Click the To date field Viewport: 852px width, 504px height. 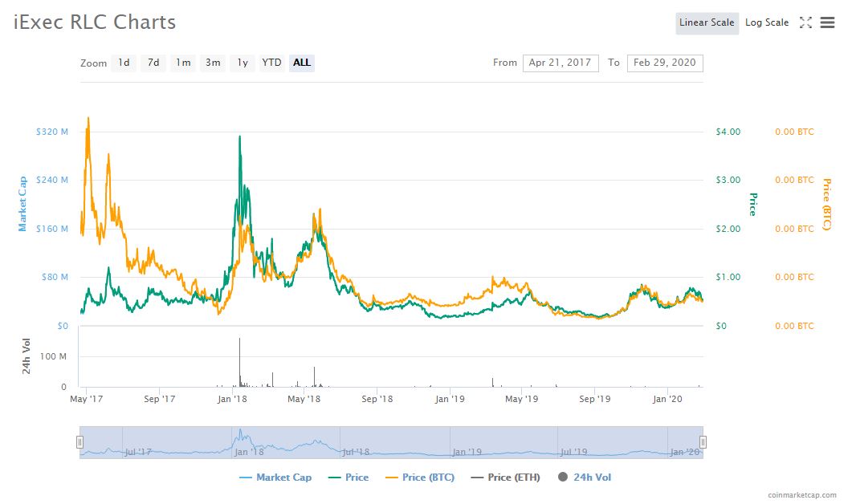pos(665,63)
